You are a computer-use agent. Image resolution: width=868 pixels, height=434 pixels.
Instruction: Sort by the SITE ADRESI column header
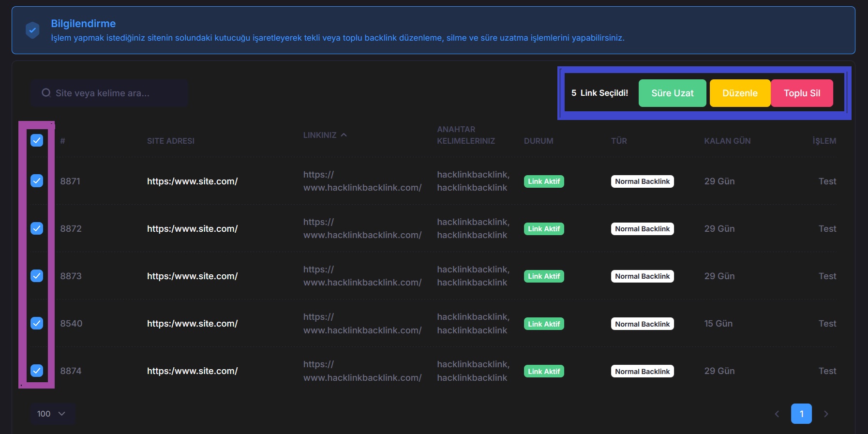point(170,141)
